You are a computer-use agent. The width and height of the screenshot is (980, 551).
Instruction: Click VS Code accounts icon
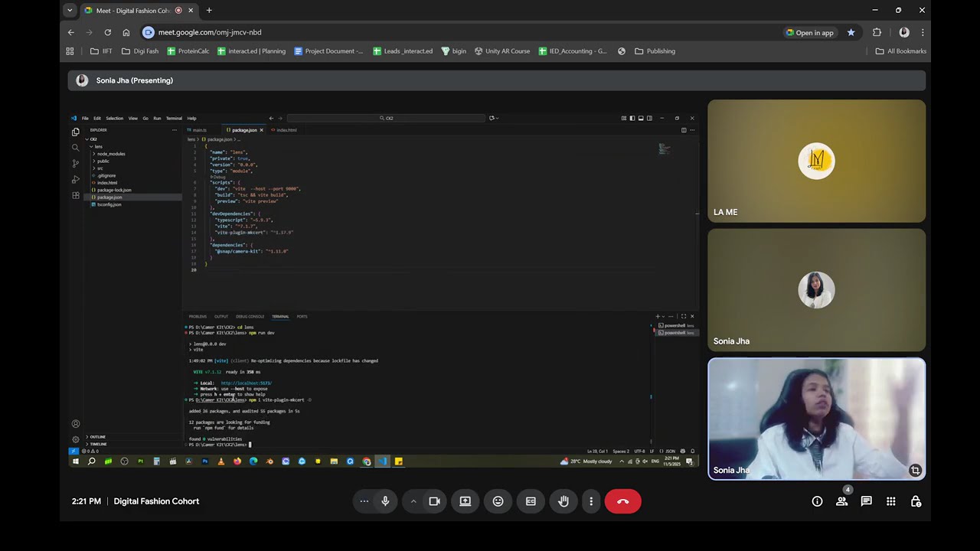pyautogui.click(x=75, y=424)
